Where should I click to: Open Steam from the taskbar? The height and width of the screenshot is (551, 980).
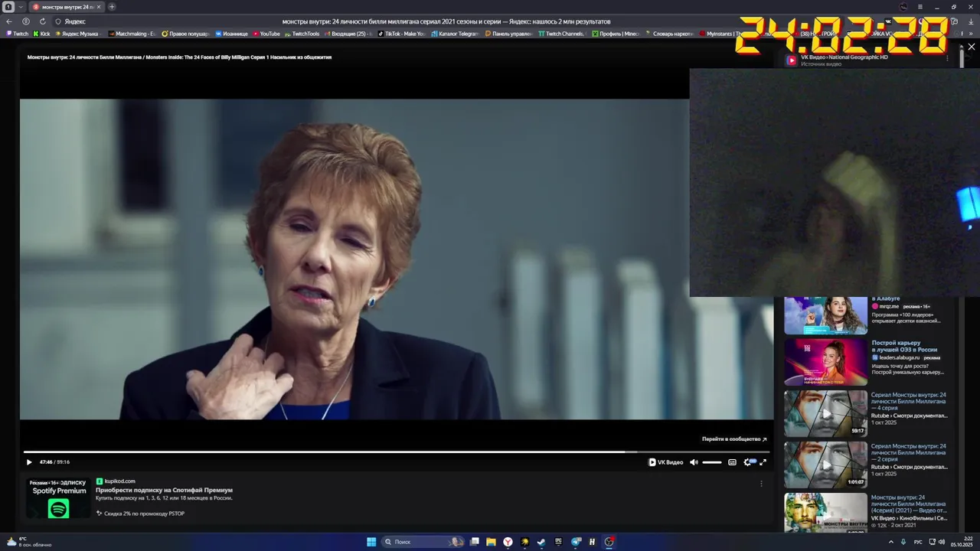(541, 542)
